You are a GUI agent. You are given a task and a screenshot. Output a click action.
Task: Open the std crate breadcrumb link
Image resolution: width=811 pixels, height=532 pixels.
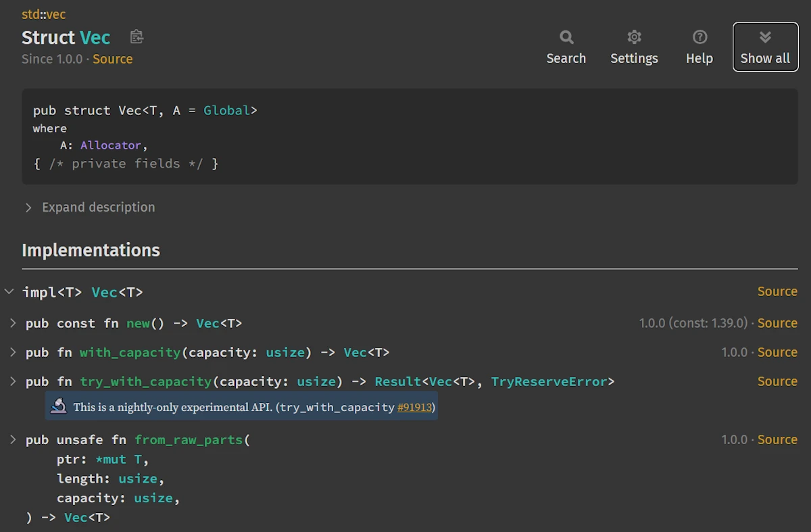(30, 14)
